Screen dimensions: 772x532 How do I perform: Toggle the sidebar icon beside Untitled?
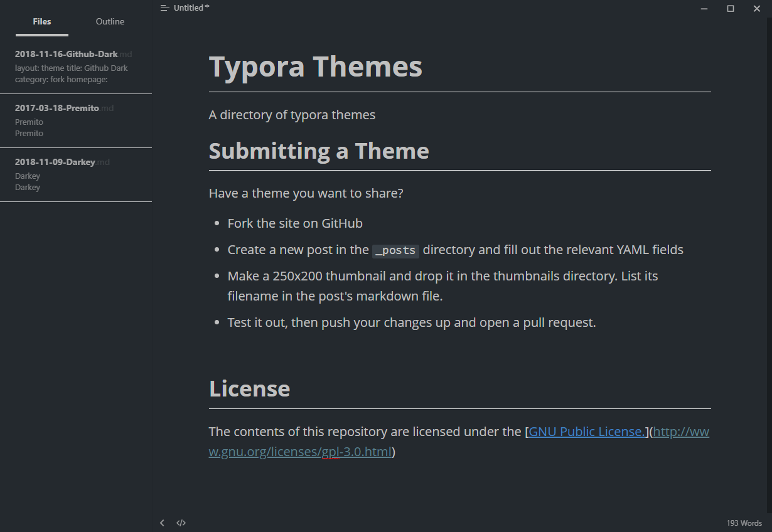164,8
